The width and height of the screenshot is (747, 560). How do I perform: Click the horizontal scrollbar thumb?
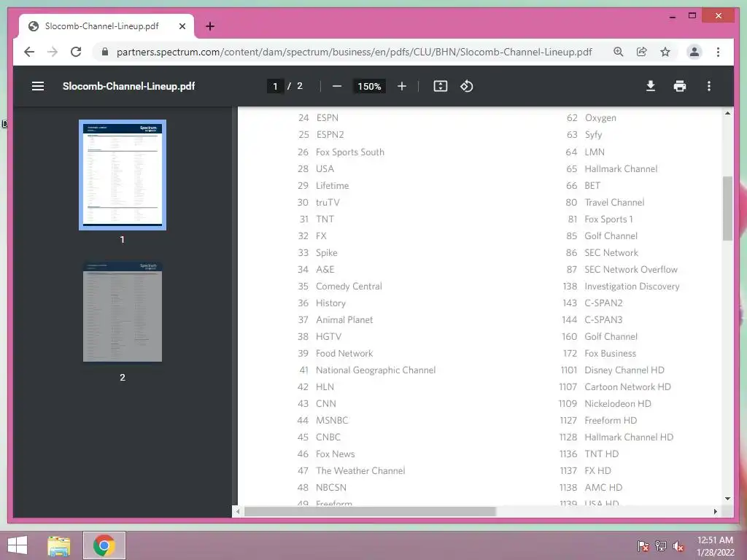coord(370,511)
